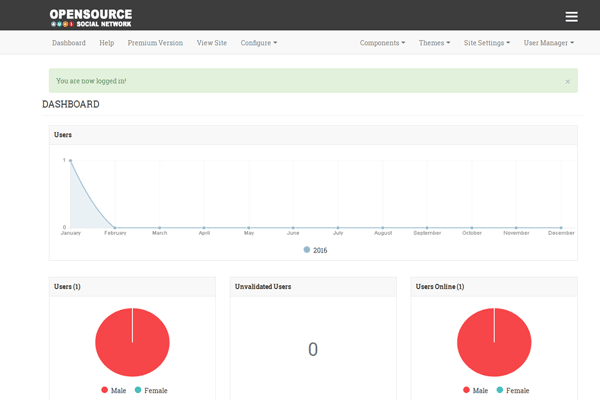Expand the User Manager menu
Screen dimensions: 600x400
click(x=548, y=43)
